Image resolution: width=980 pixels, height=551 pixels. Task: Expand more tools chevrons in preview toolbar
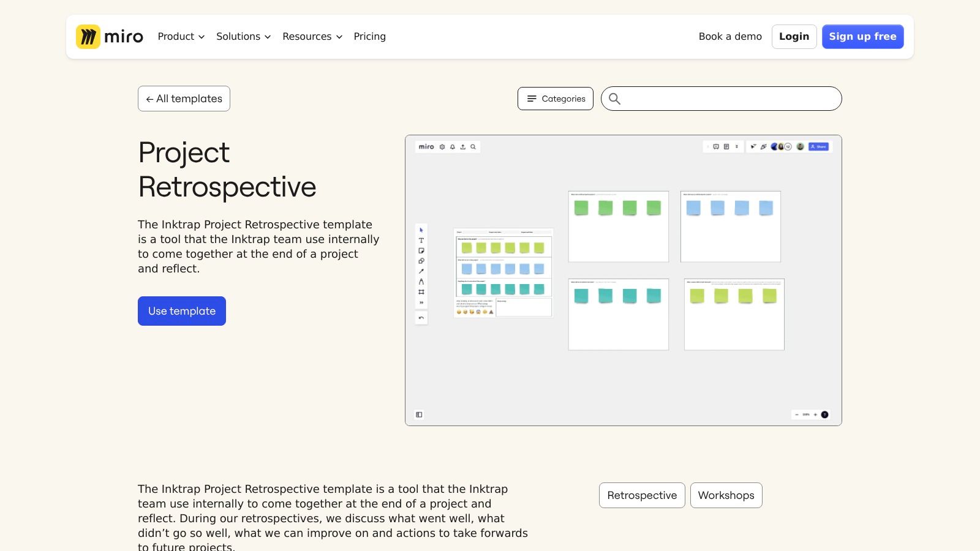click(x=421, y=302)
